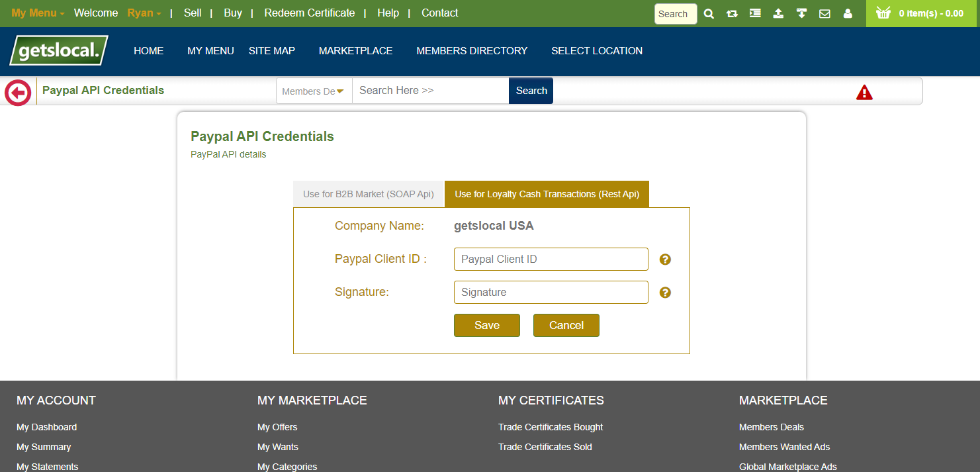Click Redeem Certificate link

(x=310, y=13)
